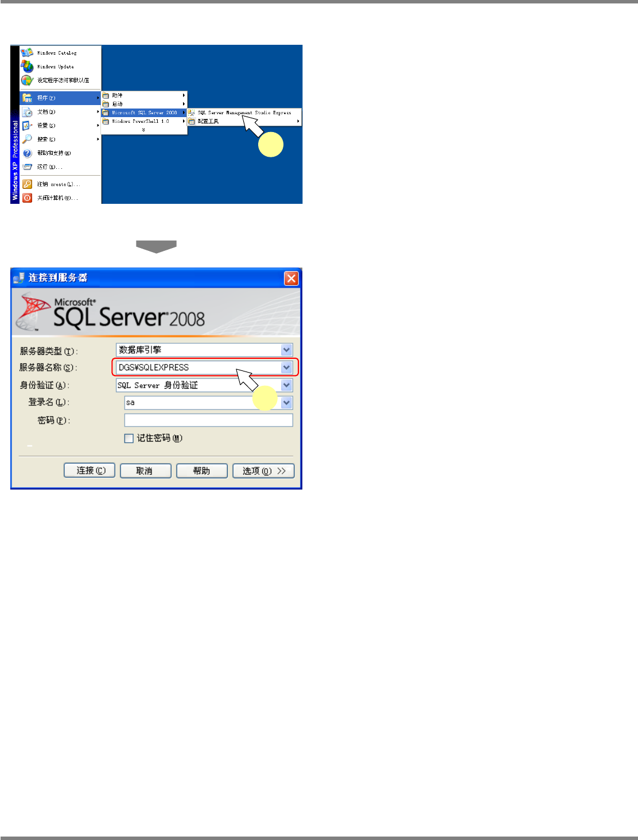The height and width of the screenshot is (840, 638).
Task: Focus the 密码(P) password field
Action: coord(209,420)
